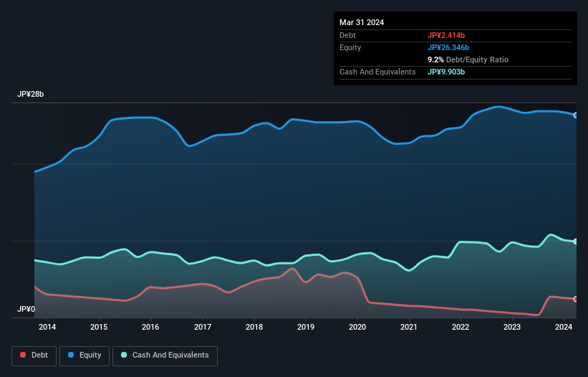Image resolution: width=588 pixels, height=377 pixels.
Task: Click the 2024 x-axis label
Action: (564, 327)
